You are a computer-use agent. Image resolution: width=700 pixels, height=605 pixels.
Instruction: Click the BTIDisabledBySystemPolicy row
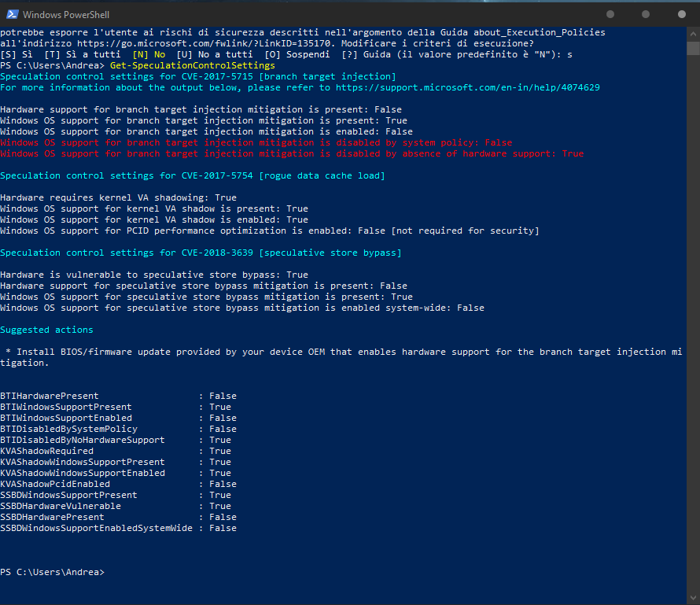118,429
